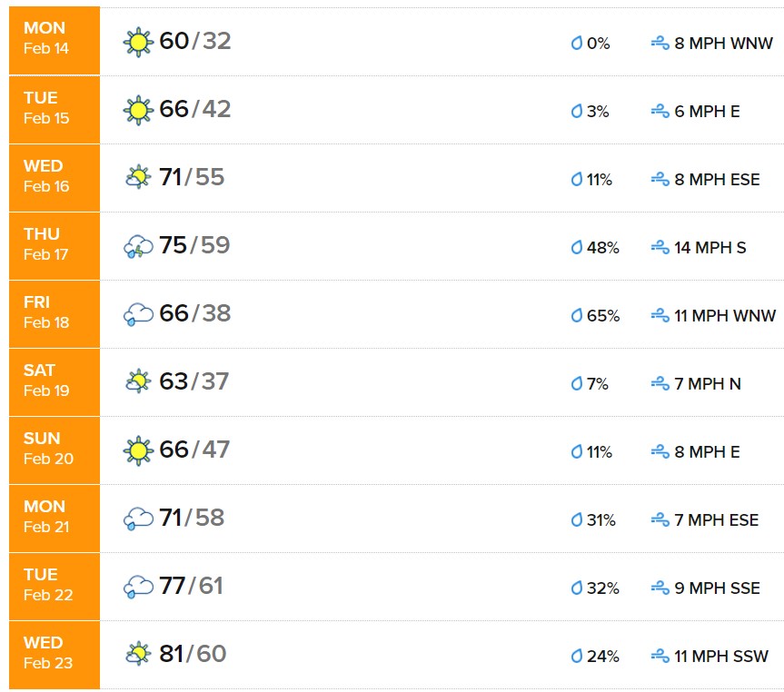Click the wind icon beside 7 MPH N
The image size is (784, 692).
click(660, 383)
